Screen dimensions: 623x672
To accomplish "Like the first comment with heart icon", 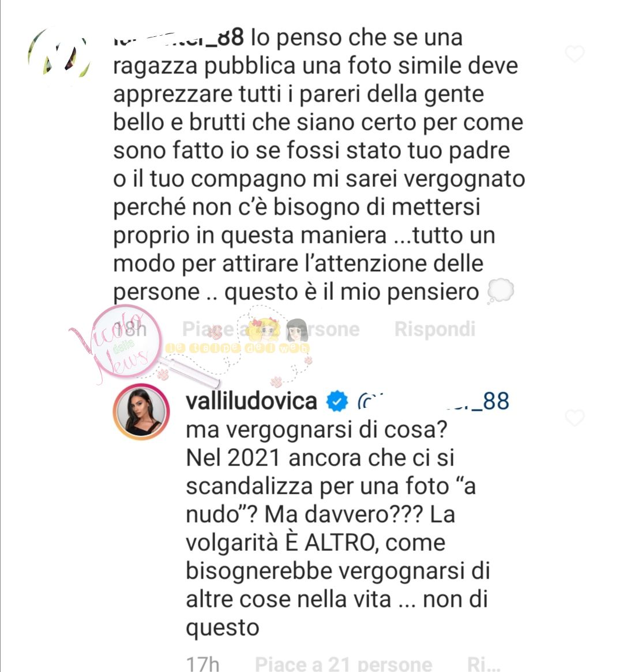I will 575,54.
